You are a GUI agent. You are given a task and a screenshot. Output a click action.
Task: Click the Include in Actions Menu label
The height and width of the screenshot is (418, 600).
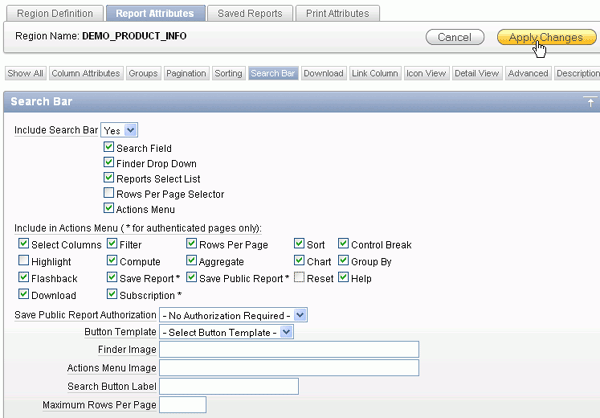point(138,228)
